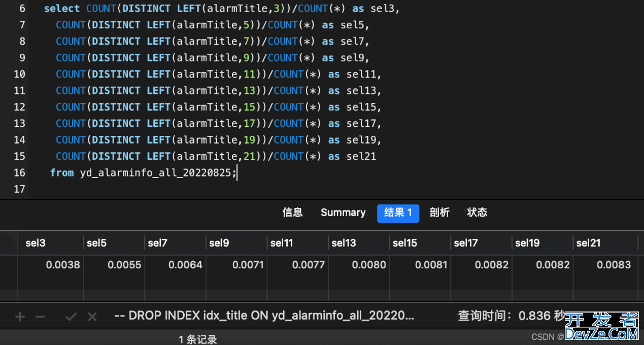Click the empty editor line 17

(x=335, y=189)
